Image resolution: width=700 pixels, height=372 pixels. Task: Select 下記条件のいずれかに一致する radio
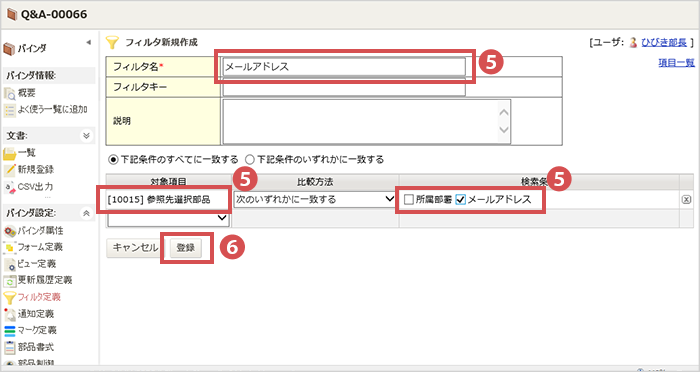250,159
